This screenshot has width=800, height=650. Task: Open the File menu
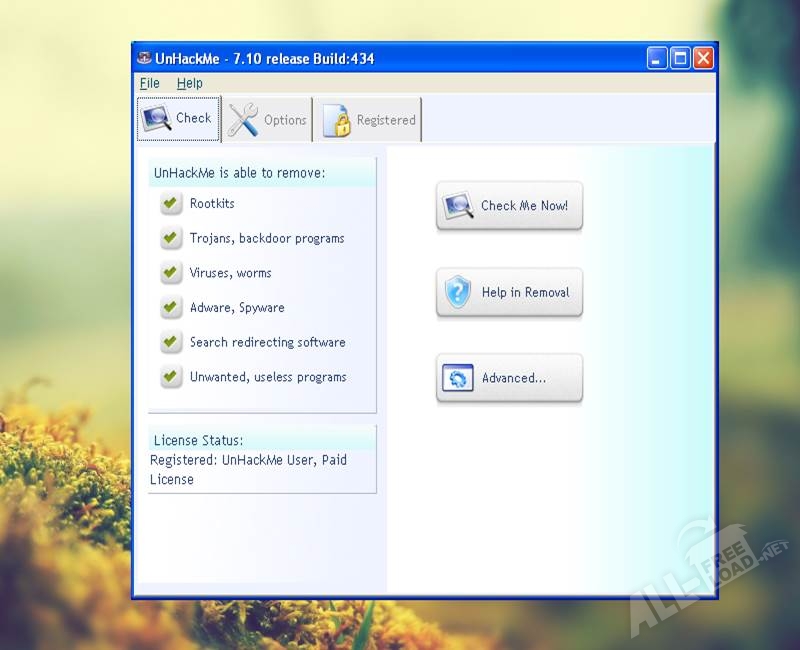pyautogui.click(x=150, y=84)
